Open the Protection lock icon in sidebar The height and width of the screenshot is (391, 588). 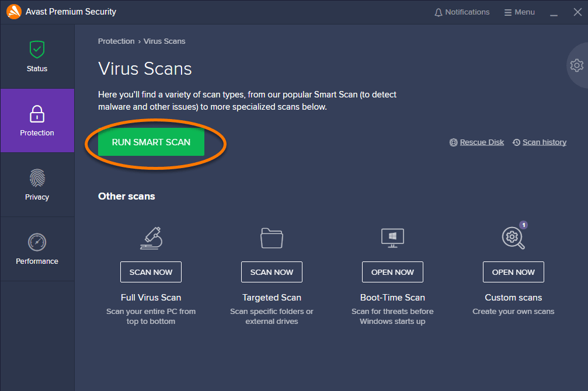pos(37,114)
